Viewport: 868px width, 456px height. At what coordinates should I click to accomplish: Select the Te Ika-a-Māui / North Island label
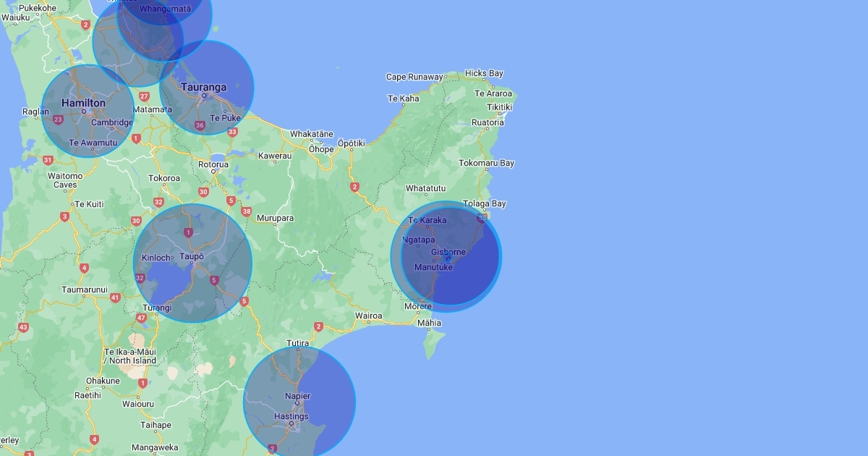pyautogui.click(x=129, y=356)
